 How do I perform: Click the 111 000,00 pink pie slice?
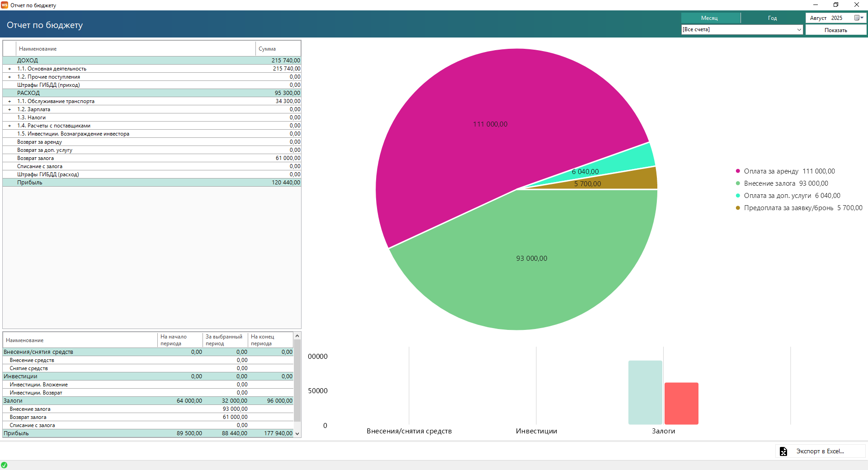pos(490,124)
